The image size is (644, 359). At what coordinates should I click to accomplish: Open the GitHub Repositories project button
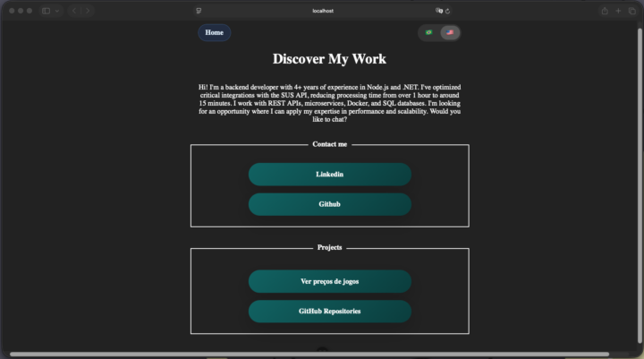[330, 312]
